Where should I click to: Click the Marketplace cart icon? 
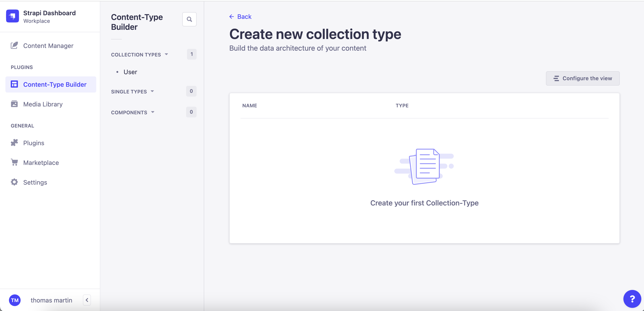(x=14, y=162)
